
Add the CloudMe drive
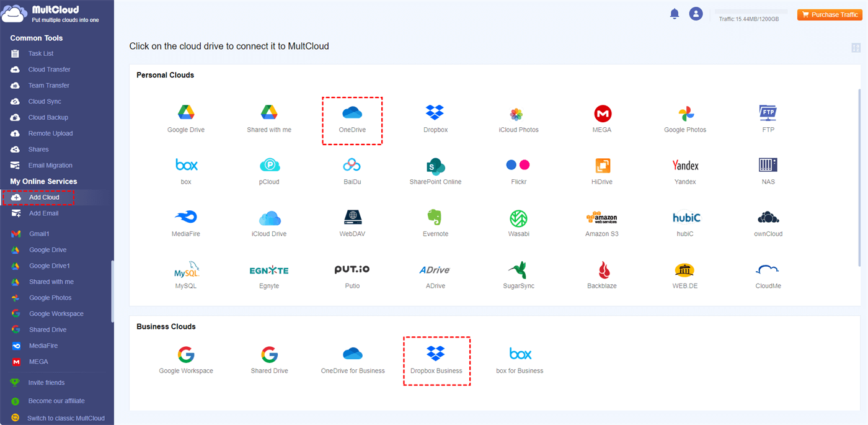click(x=768, y=275)
